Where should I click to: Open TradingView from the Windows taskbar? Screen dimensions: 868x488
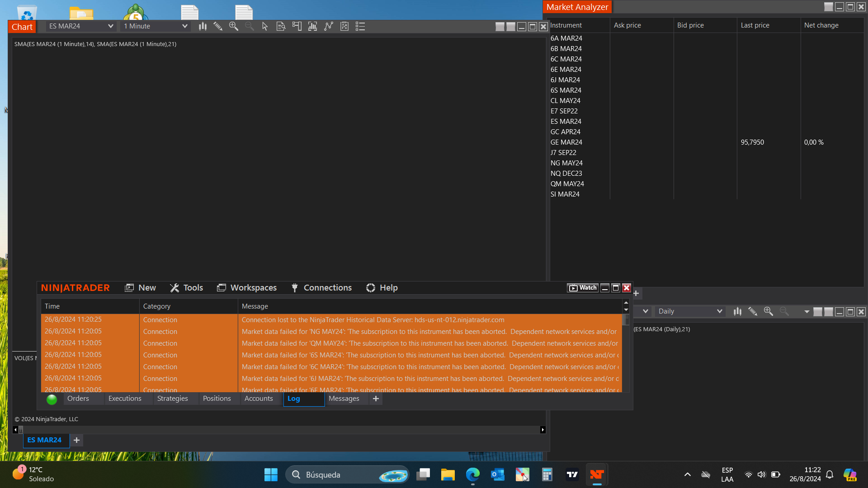pyautogui.click(x=572, y=474)
